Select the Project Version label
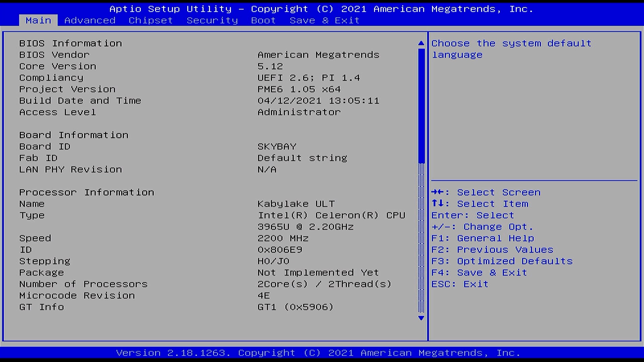 coord(67,89)
